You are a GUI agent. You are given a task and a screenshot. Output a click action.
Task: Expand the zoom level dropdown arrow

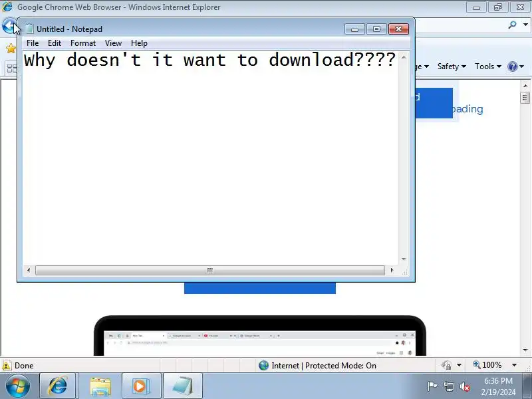(x=514, y=365)
